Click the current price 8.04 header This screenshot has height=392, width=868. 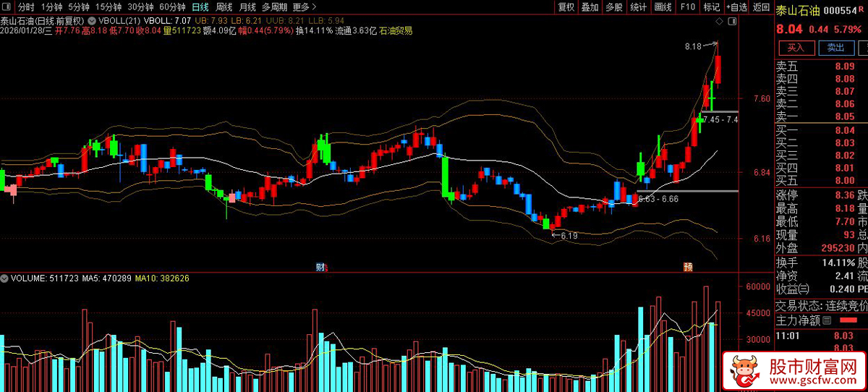[x=790, y=30]
